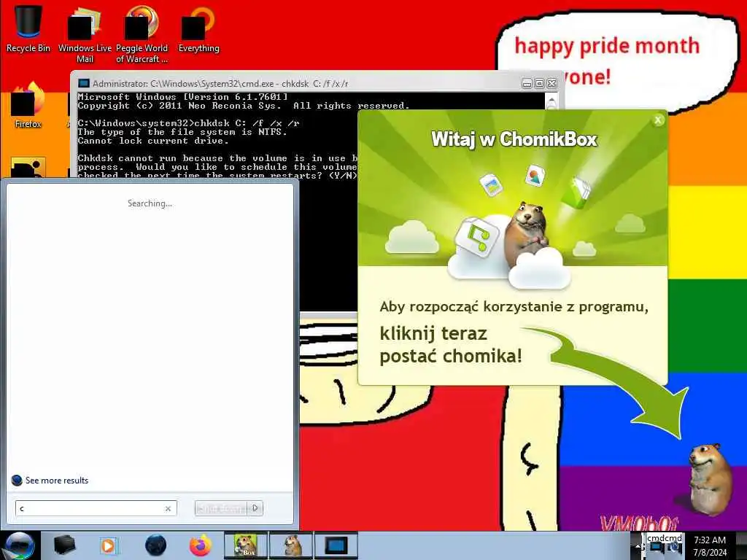
Task: Close the Witaj w ChomikBox popup
Action: pyautogui.click(x=658, y=120)
